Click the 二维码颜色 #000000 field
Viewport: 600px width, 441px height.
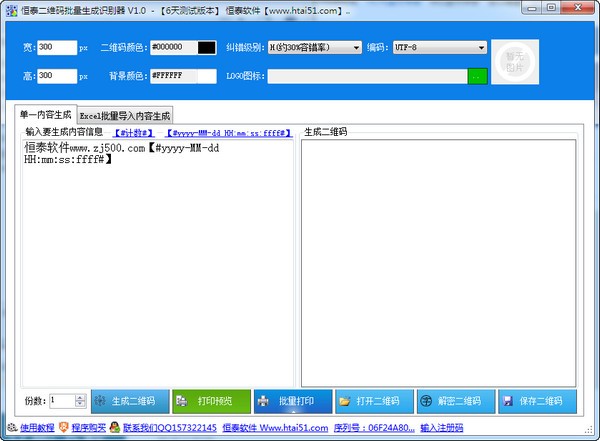(174, 47)
